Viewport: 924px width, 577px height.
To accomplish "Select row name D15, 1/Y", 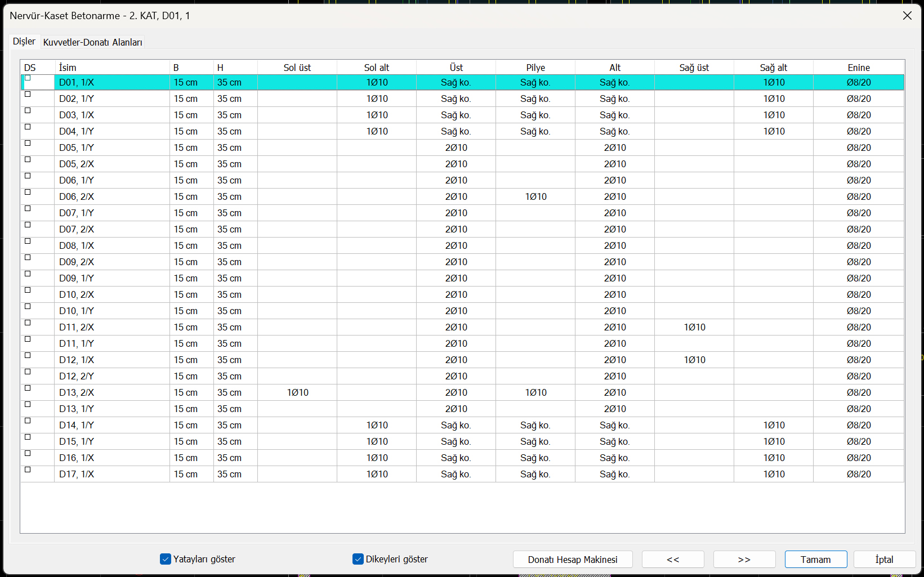I will (112, 441).
